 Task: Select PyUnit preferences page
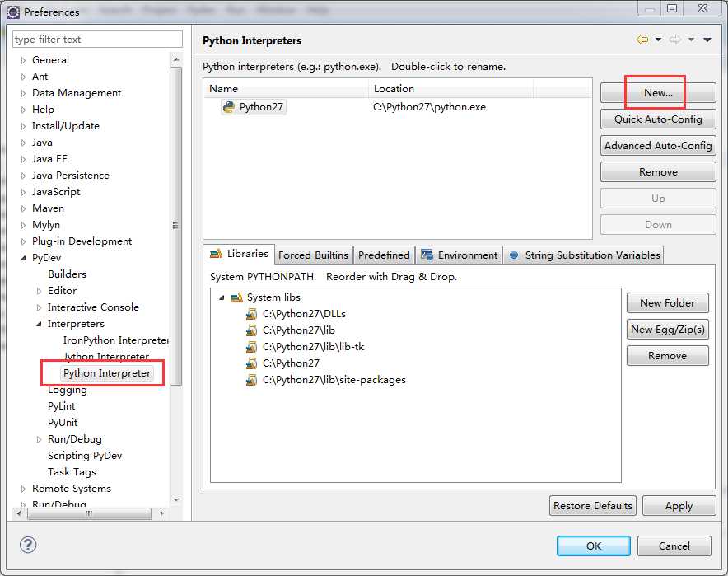pos(63,423)
